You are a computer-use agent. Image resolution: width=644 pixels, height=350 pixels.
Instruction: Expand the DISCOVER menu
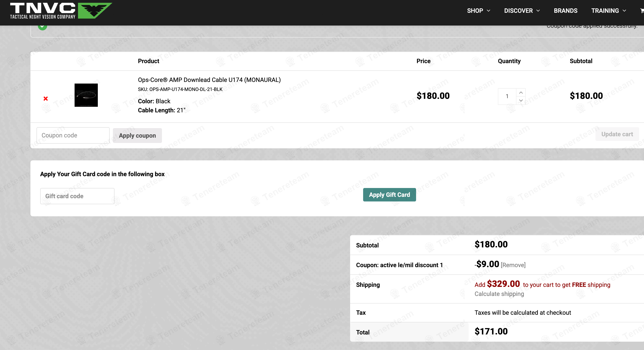(x=522, y=11)
